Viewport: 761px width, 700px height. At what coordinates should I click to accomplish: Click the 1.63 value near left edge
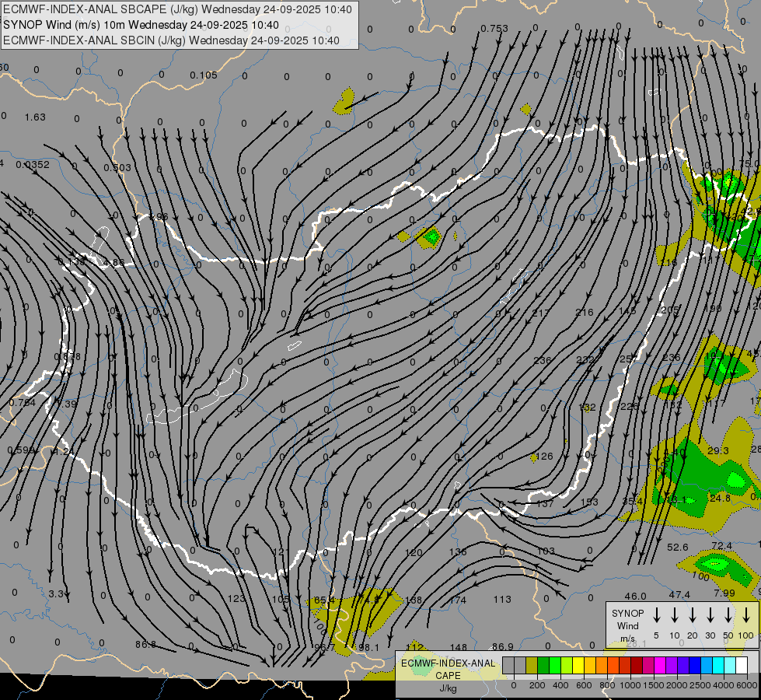(x=35, y=117)
